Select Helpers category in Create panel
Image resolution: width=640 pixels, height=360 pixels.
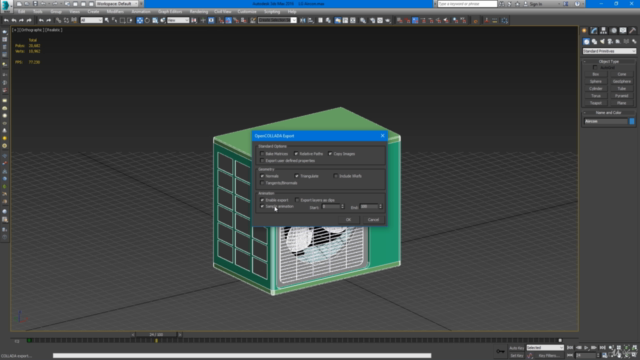pos(618,42)
